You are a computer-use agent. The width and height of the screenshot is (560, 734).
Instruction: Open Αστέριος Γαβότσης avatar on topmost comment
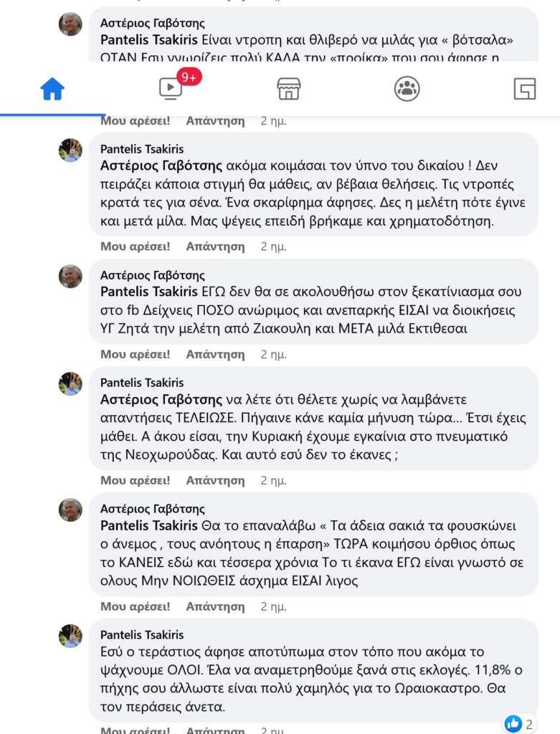point(70,24)
